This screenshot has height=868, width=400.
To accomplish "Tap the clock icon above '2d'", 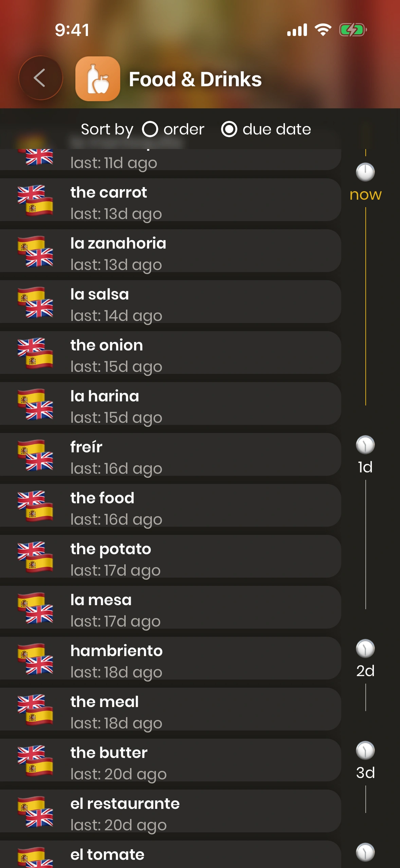I will 365,649.
